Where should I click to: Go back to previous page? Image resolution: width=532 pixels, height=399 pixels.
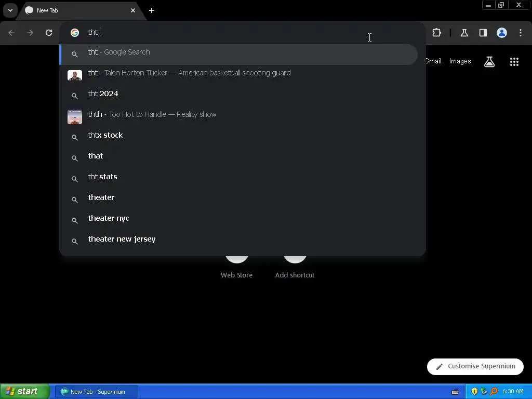coord(11,33)
